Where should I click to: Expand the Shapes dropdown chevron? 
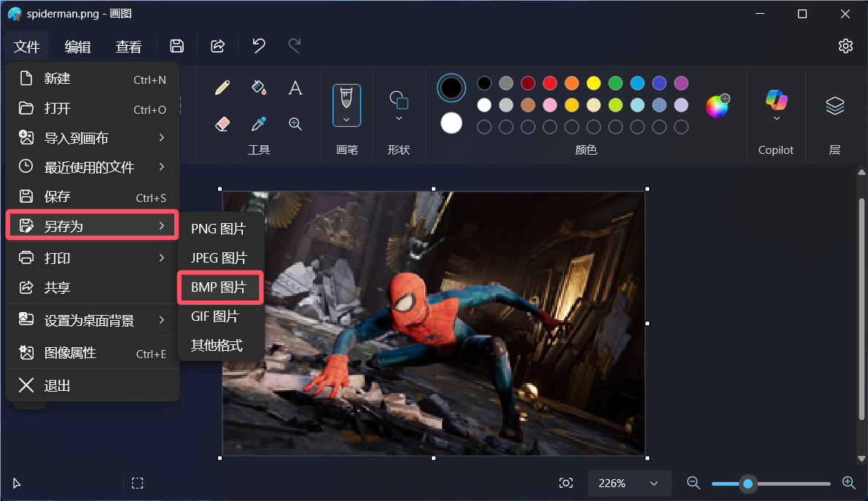(398, 118)
